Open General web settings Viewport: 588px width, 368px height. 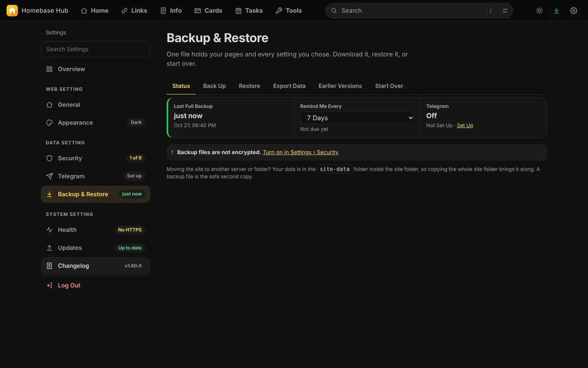tap(96, 105)
